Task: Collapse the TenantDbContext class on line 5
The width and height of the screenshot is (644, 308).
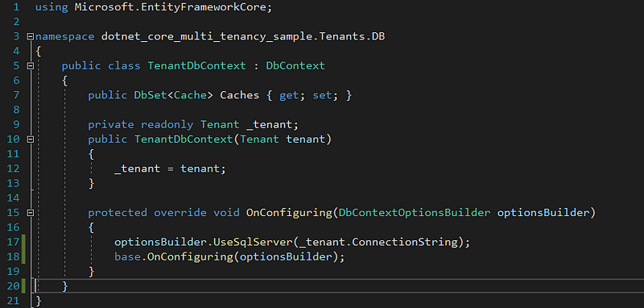Action: tap(30, 65)
